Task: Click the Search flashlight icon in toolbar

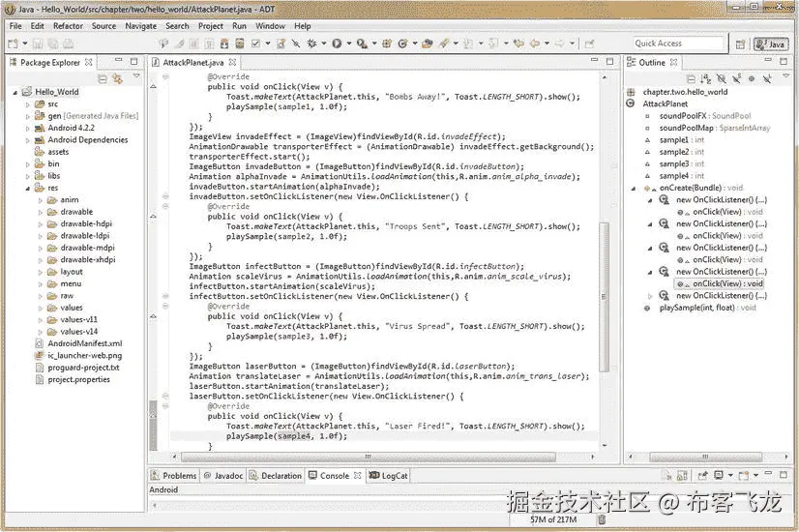Action: (443, 44)
